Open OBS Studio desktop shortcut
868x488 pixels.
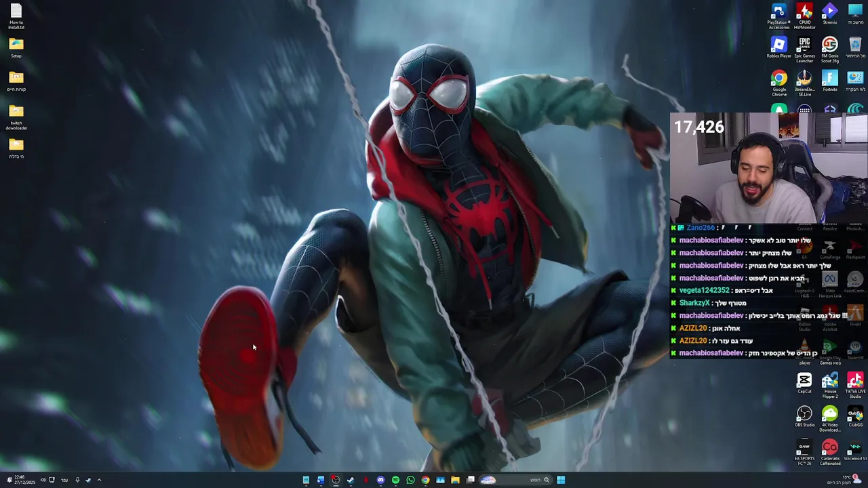pos(804,417)
